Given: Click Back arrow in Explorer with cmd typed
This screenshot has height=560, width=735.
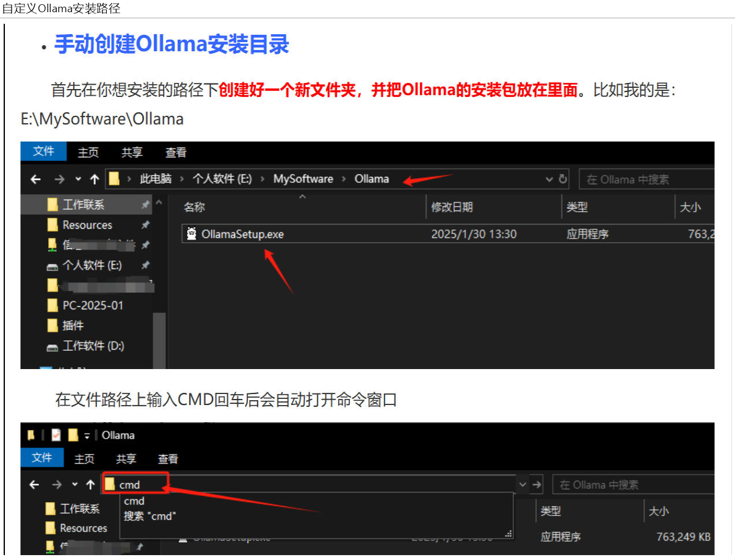Looking at the screenshot, I should [x=34, y=484].
